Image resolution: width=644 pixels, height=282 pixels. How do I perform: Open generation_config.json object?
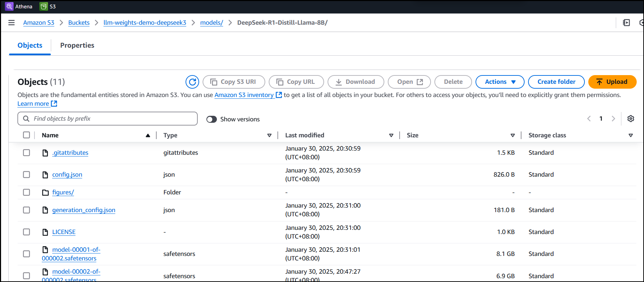[84, 210]
